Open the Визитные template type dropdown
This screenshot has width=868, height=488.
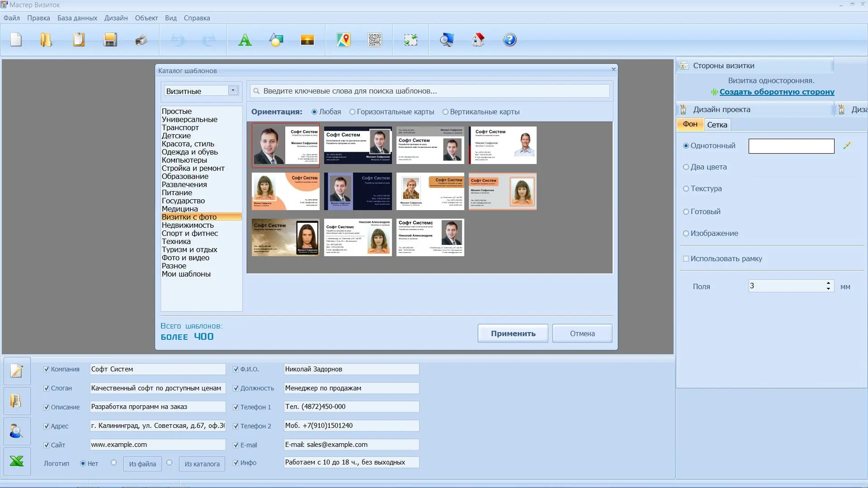click(233, 90)
